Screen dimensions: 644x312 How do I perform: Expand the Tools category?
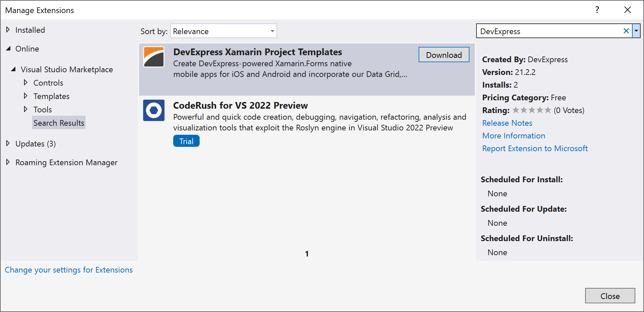26,109
